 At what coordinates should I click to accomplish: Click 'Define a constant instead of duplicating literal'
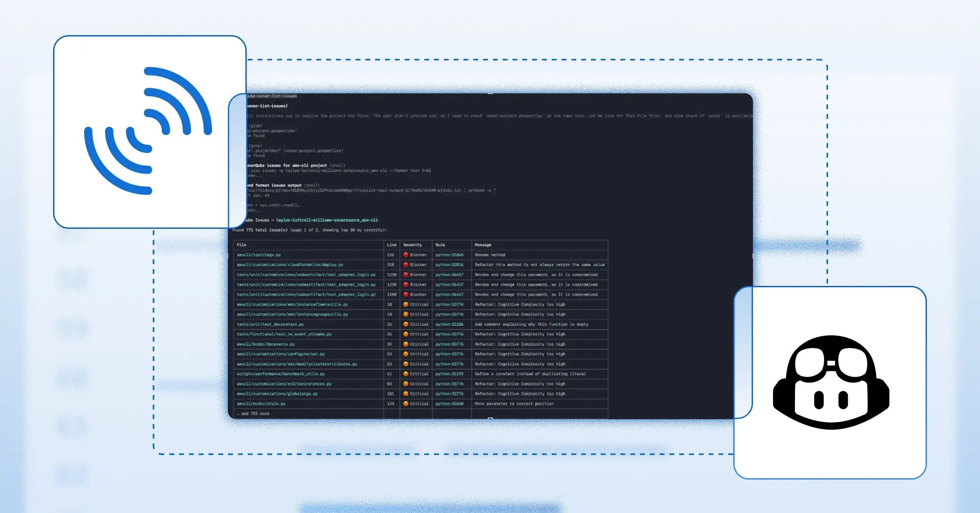click(530, 374)
